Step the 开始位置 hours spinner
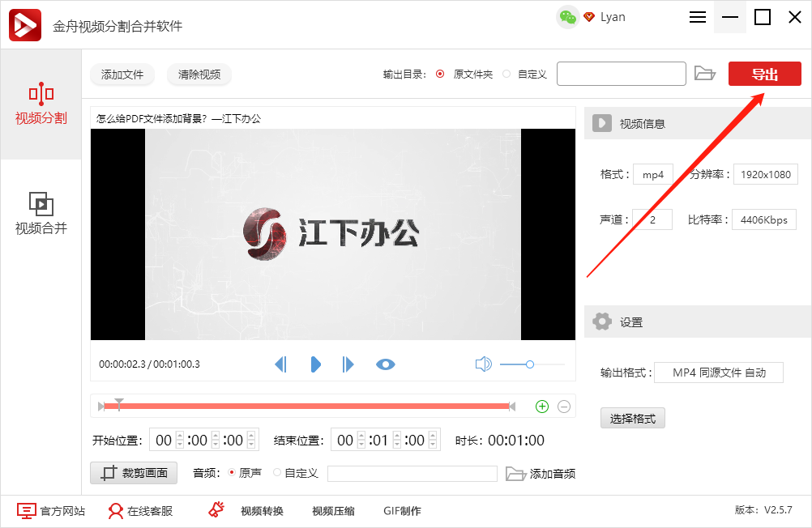The image size is (812, 528). (180, 440)
